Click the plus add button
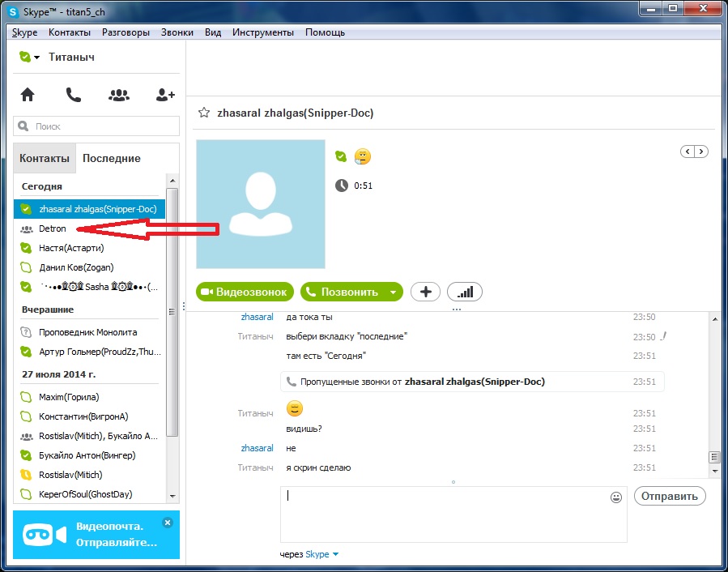Image resolution: width=728 pixels, height=572 pixels. click(425, 292)
